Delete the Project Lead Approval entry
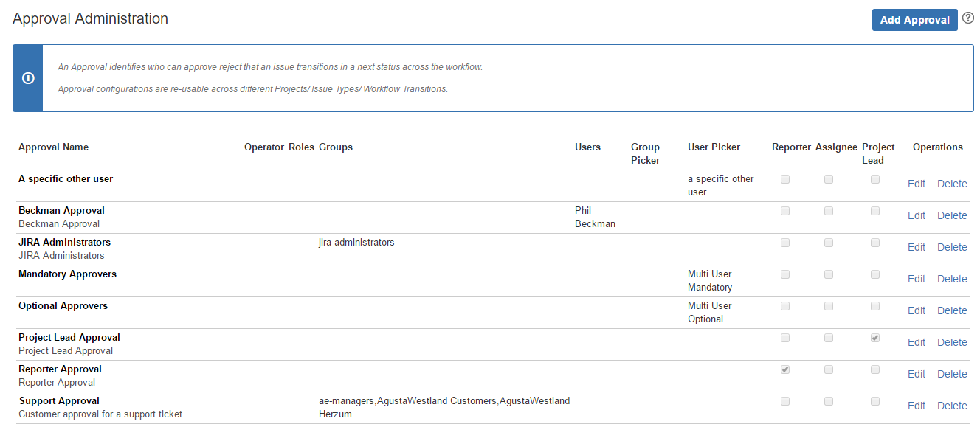 click(951, 342)
